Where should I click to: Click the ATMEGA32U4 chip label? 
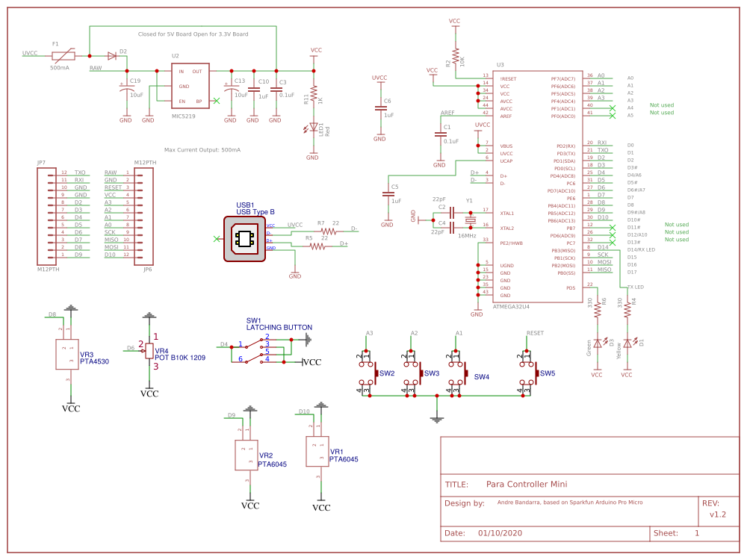pyautogui.click(x=511, y=307)
